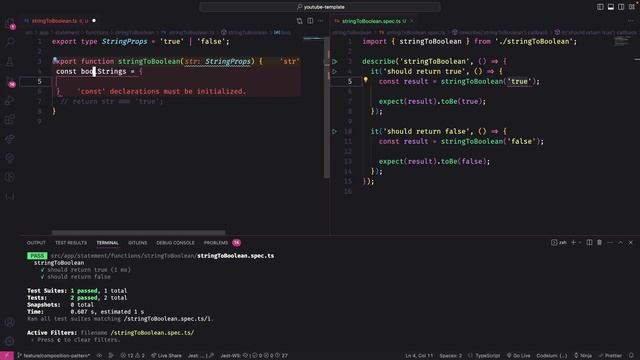Click the Ln 4, Col 11 cursor position

point(419,356)
